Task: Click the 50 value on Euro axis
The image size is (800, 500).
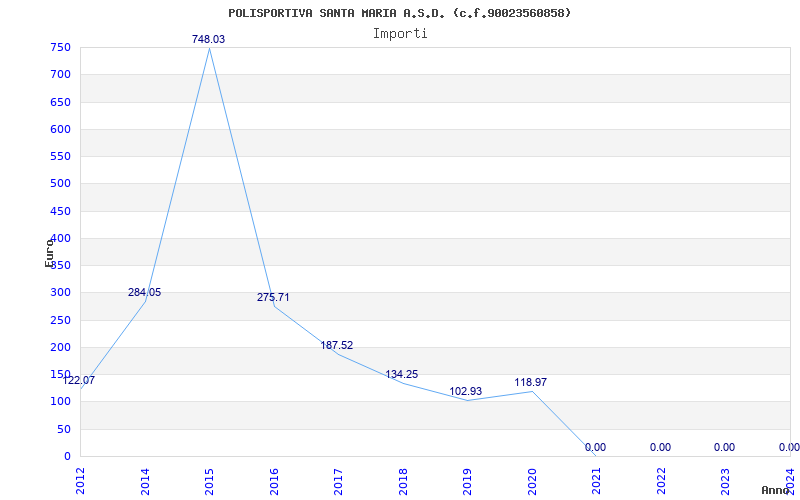Action: pyautogui.click(x=63, y=429)
